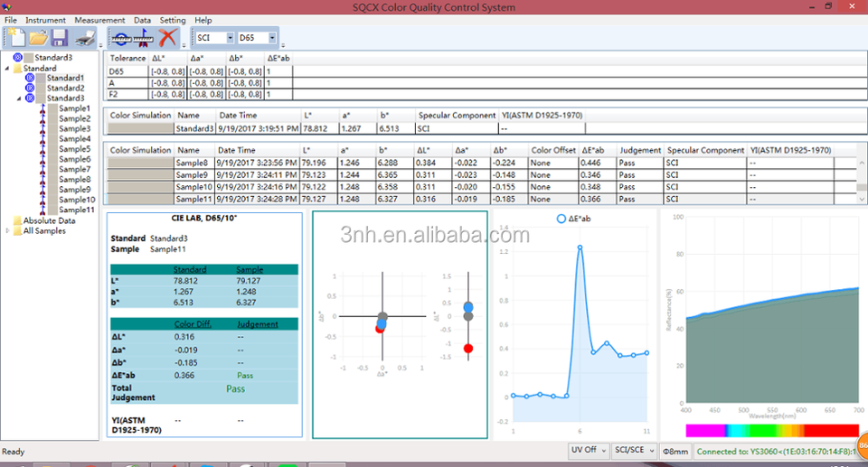Click the standard measurement toolbar icon

coord(120,38)
